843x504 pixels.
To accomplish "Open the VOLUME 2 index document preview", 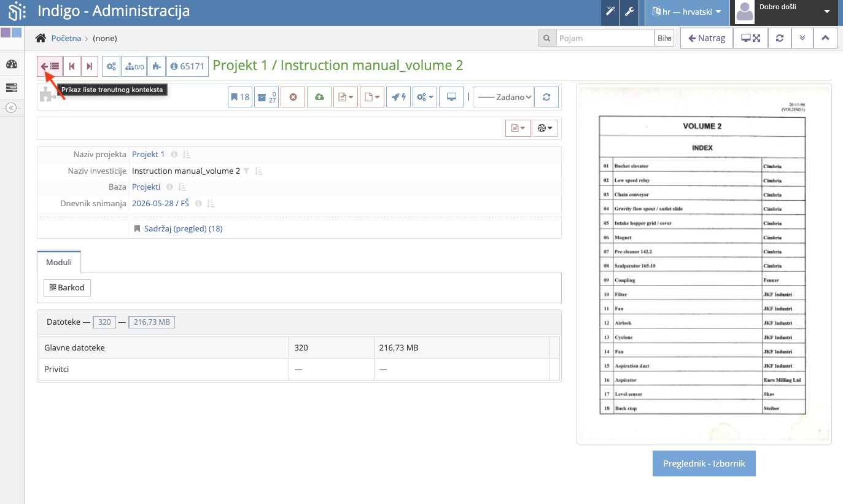I will point(704,264).
